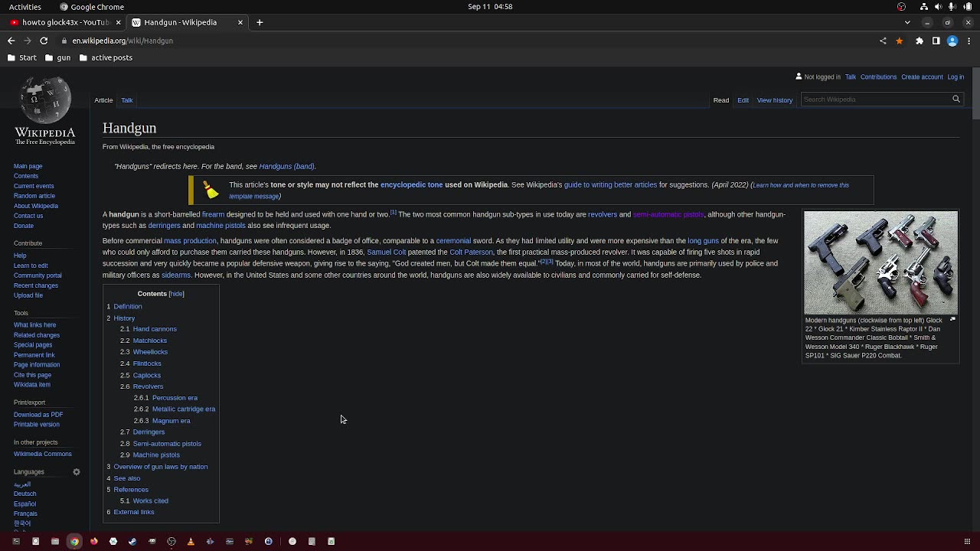Reload the Handgun page
This screenshot has height=551, width=980.
click(44, 41)
